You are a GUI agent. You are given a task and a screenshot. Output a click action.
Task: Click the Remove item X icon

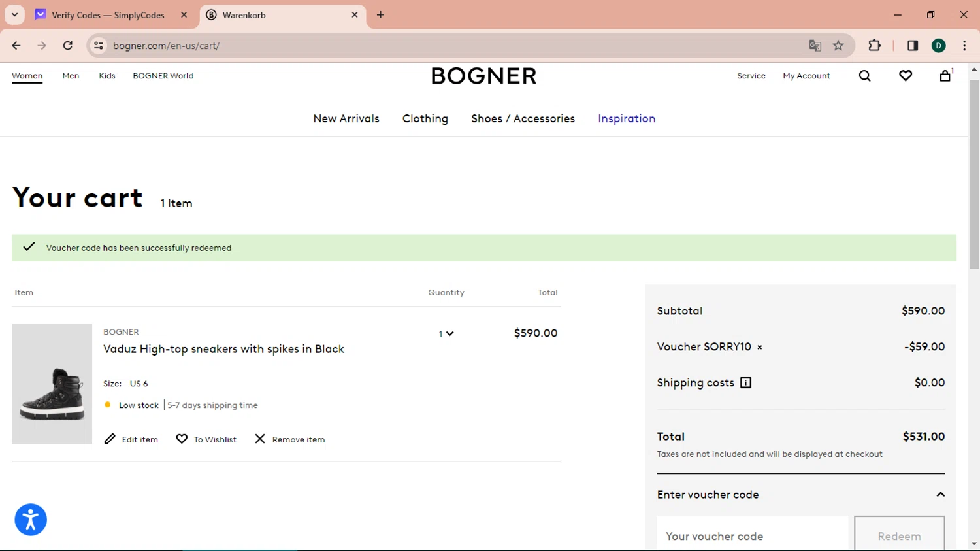click(260, 439)
